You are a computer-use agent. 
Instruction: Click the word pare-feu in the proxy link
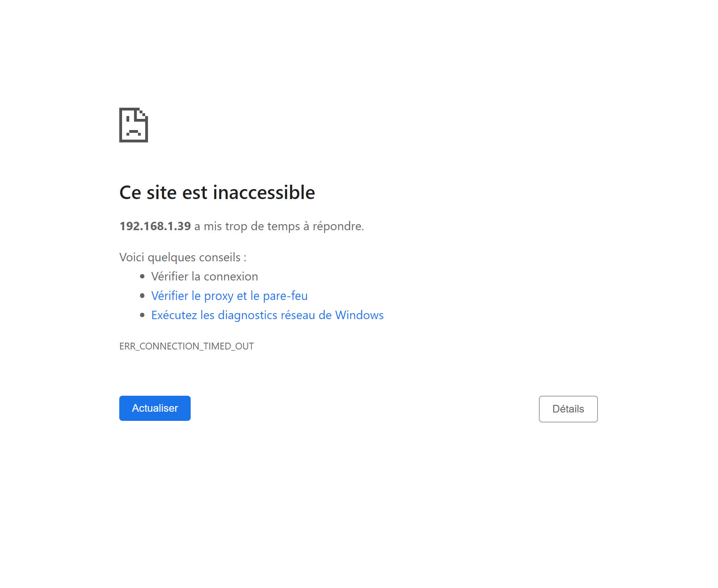[x=285, y=296]
